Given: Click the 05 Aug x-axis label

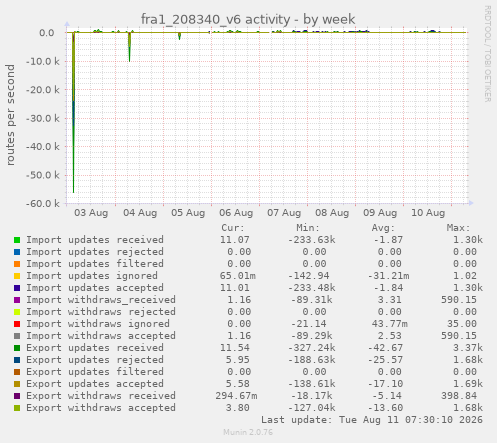Looking at the screenshot, I should tap(188, 213).
